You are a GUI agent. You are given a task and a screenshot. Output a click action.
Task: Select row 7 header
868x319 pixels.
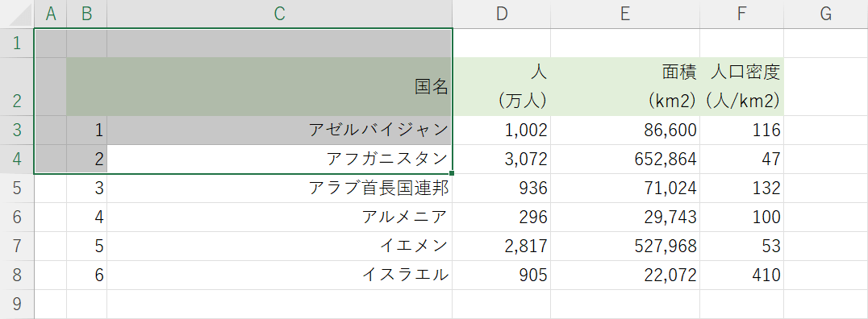[17, 246]
